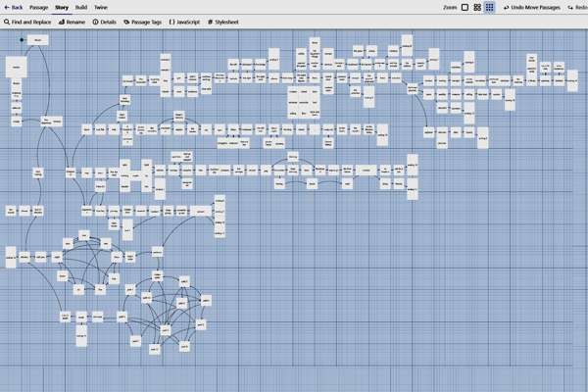Open the story Stylesheet editor
The image size is (588, 392).
coord(223,21)
